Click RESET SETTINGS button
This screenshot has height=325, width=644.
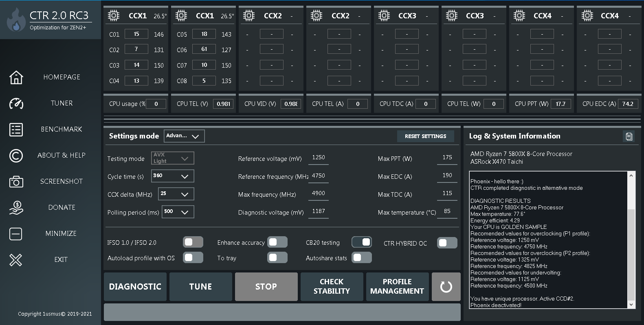(426, 136)
